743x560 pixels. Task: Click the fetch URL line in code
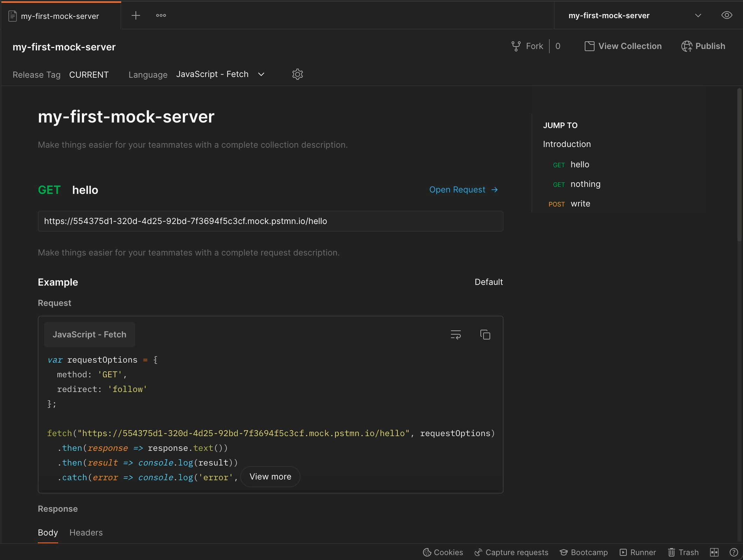[x=271, y=433]
